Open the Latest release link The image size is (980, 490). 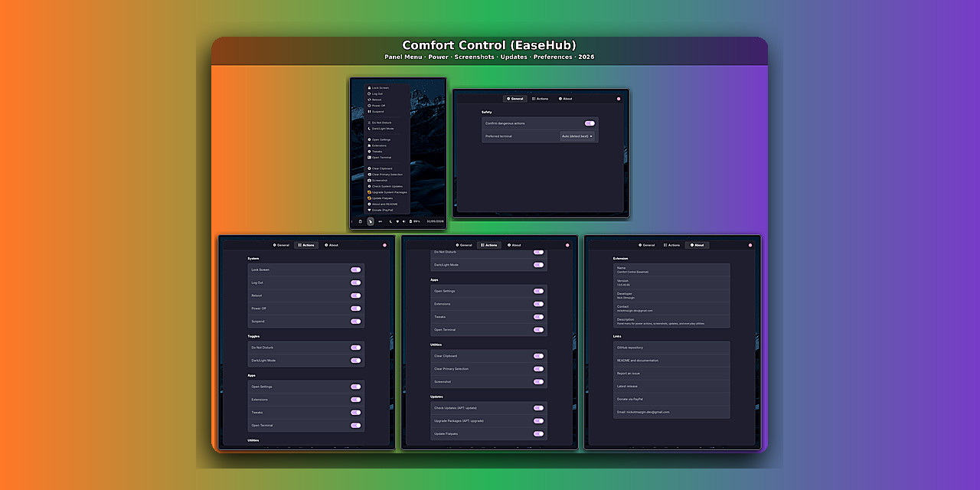point(671,387)
